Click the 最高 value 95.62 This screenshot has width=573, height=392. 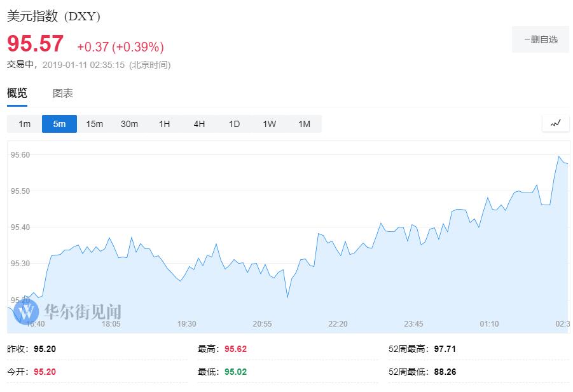click(x=235, y=349)
